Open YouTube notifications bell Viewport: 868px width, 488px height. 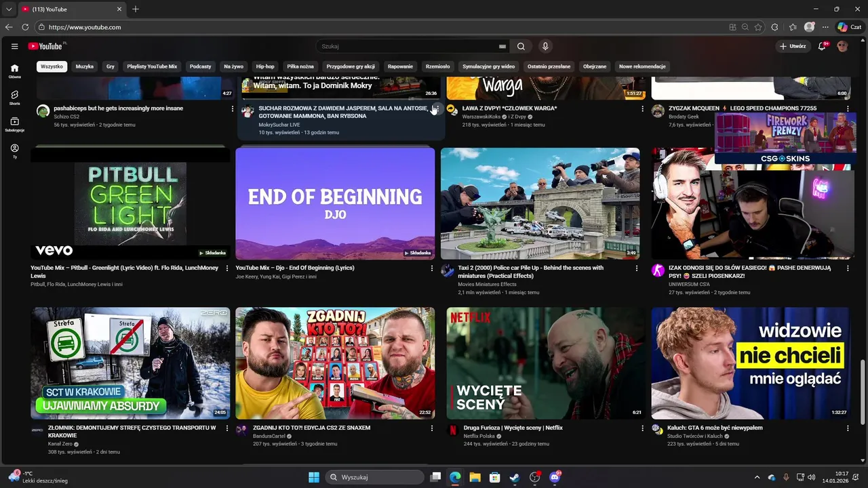click(822, 46)
